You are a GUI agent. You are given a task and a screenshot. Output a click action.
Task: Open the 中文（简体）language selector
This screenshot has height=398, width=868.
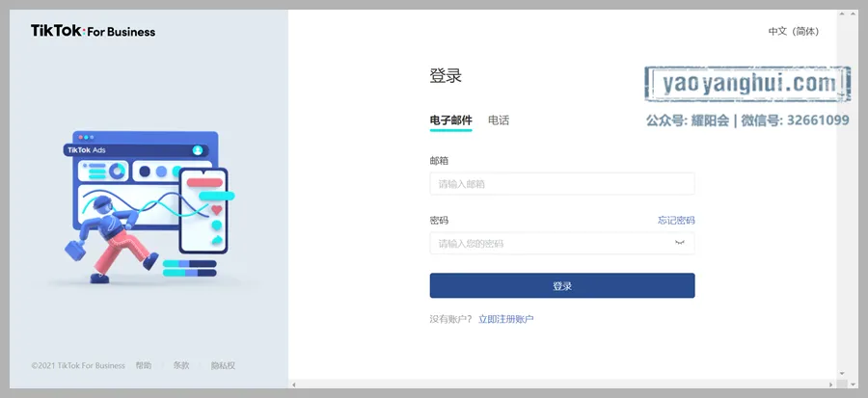794,32
